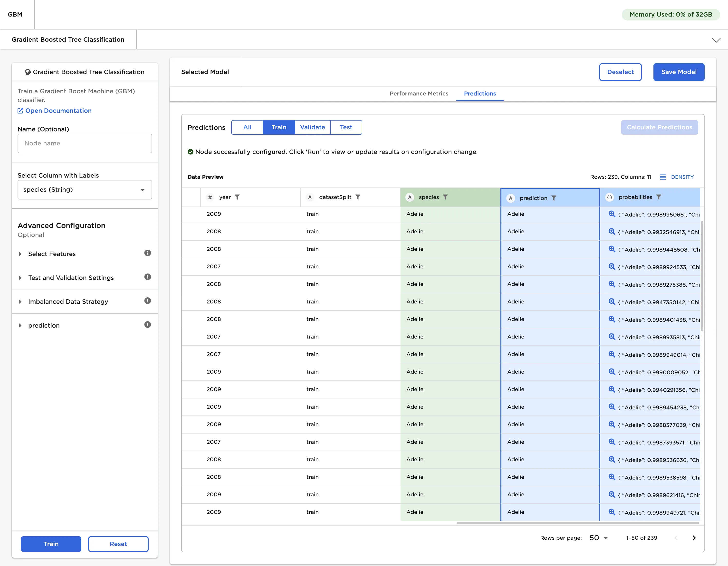
Task: Select Gradient Boosted Tree Classification tab
Action: [68, 40]
